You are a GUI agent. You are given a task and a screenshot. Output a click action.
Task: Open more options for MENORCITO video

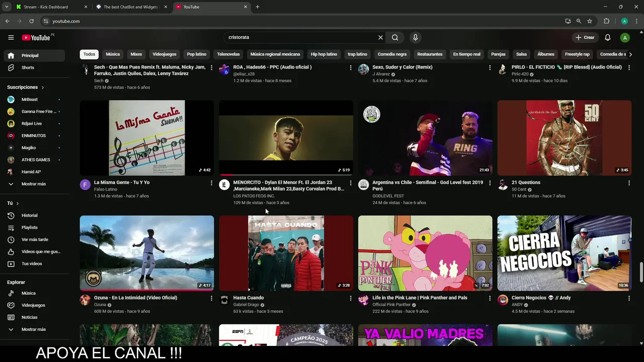[x=351, y=183]
